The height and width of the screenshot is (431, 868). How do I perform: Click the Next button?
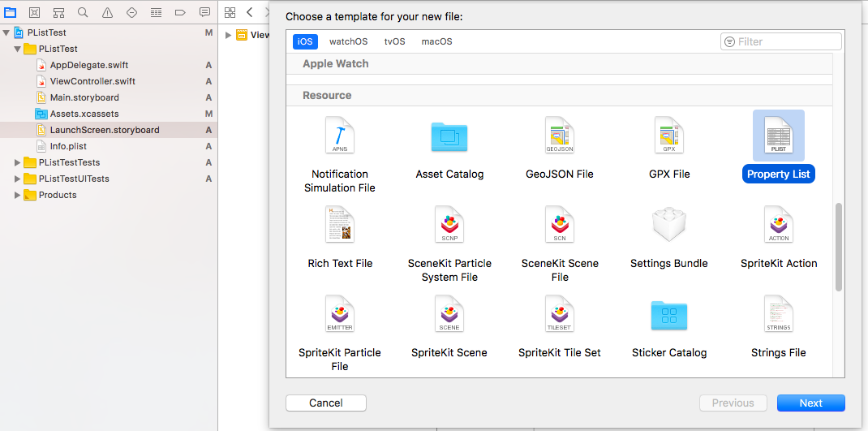coord(810,403)
